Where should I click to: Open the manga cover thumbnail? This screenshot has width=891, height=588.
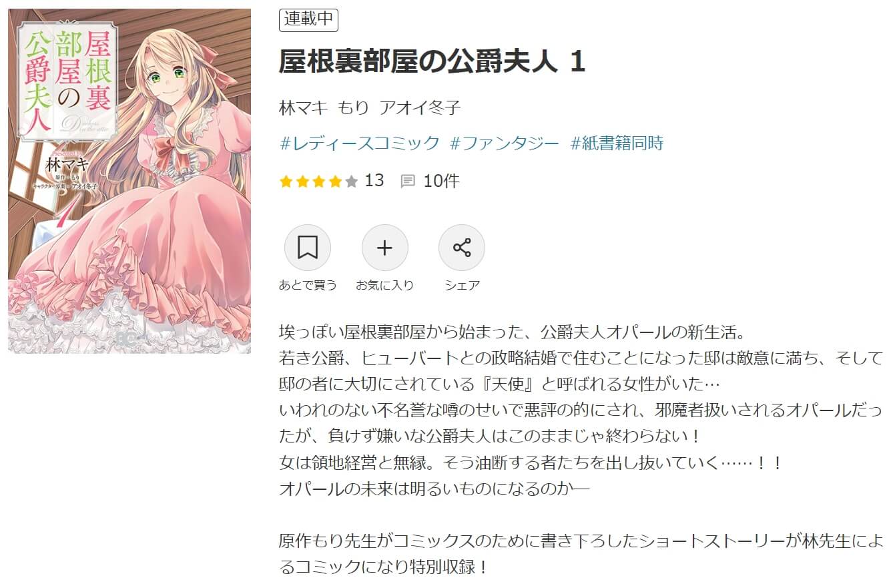click(x=129, y=181)
